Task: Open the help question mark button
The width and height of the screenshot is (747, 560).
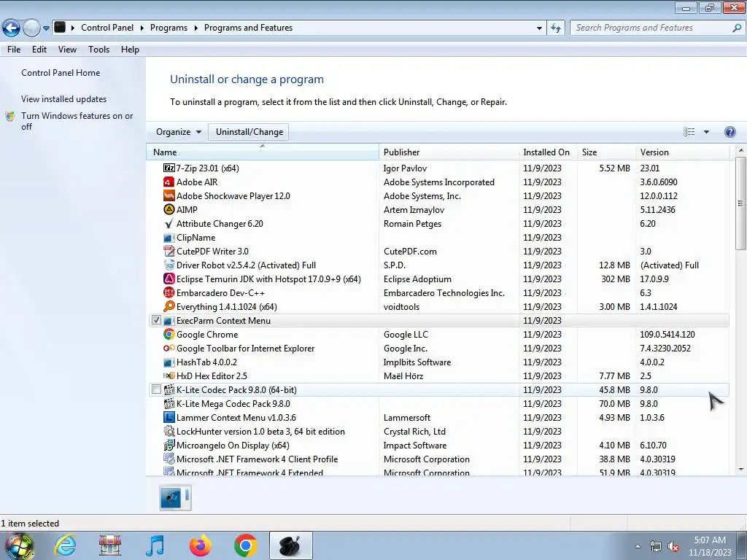Action: coord(729,132)
